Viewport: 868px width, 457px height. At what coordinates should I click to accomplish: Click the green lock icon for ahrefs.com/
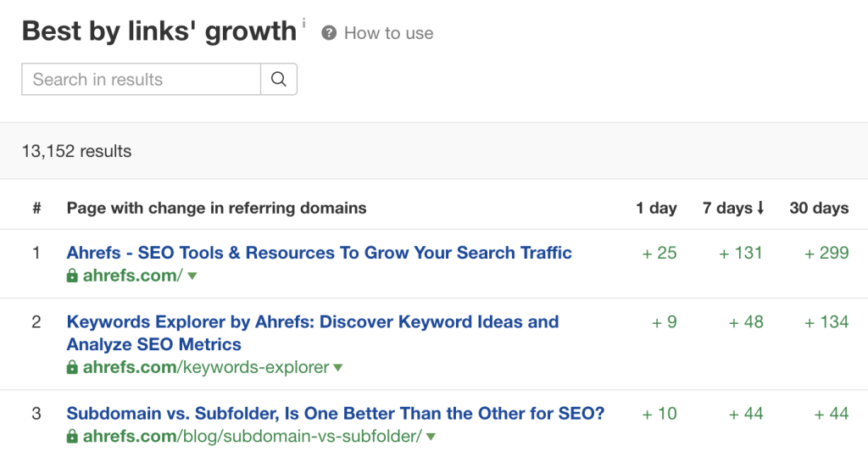[x=73, y=276]
